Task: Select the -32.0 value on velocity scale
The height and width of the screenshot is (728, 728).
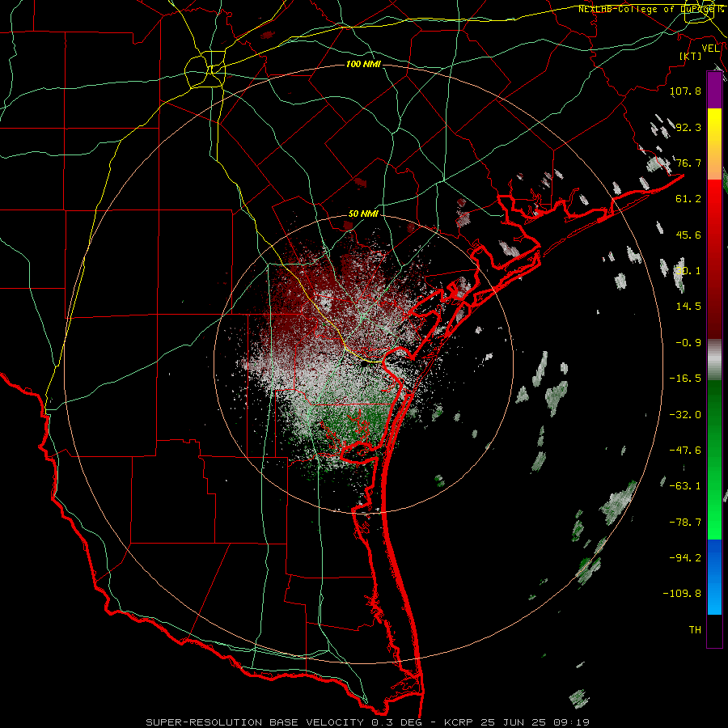Action: [685, 415]
